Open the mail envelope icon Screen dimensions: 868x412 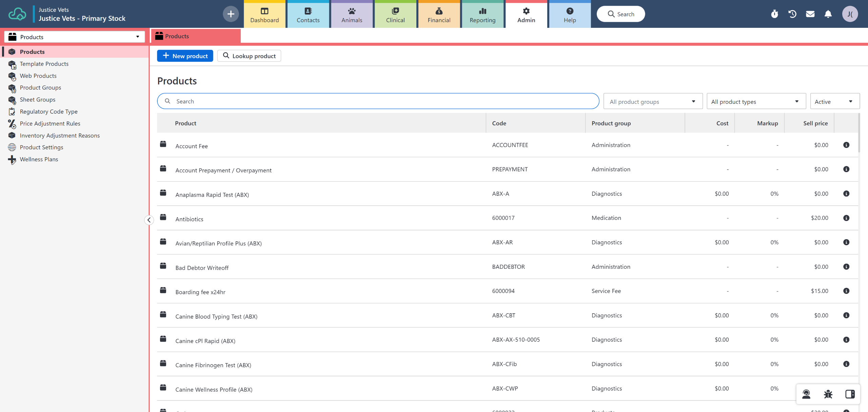click(810, 14)
